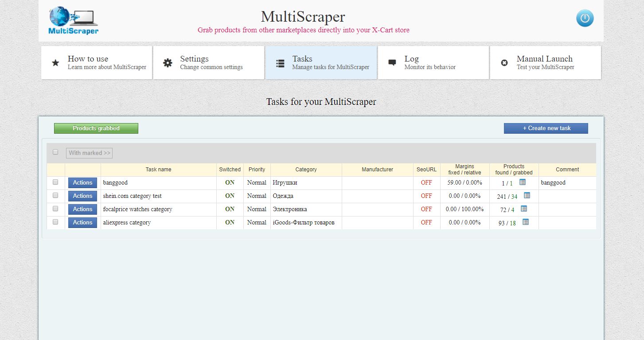Open the How to use tab

click(x=97, y=63)
